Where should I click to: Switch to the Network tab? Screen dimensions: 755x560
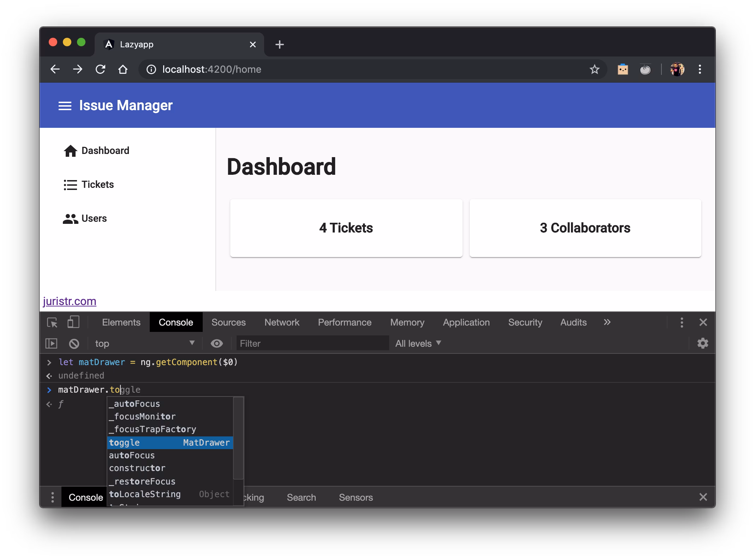281,322
